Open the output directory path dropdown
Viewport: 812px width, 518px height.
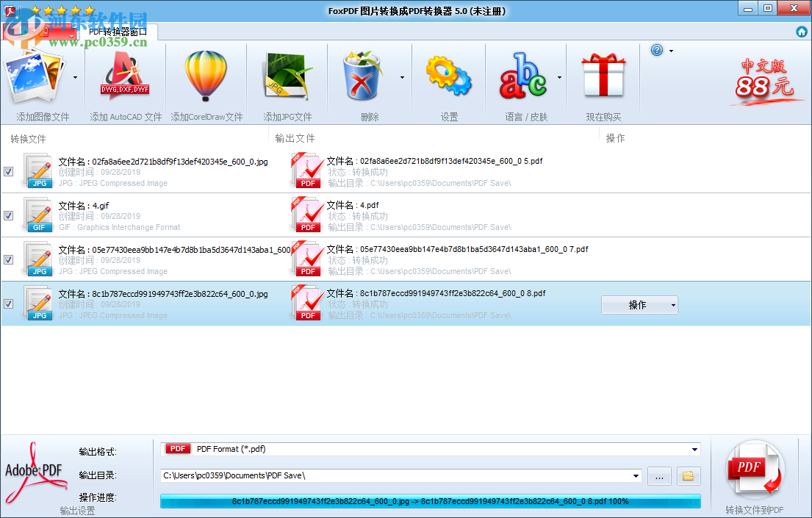point(636,475)
